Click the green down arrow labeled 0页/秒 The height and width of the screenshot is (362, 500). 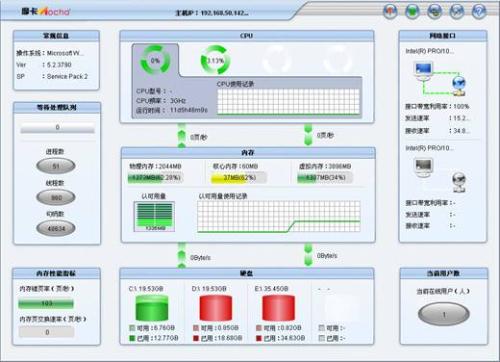pyautogui.click(x=308, y=135)
